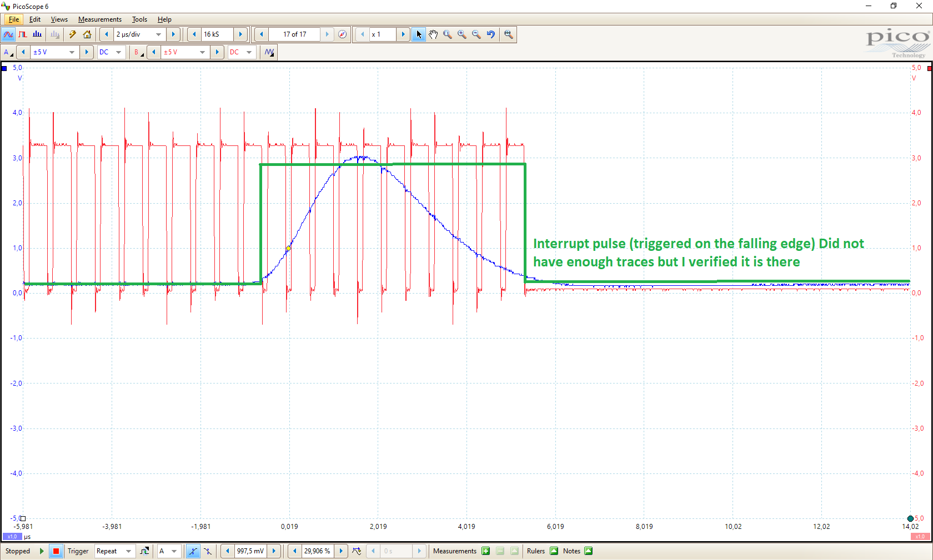Open Channel A DC coupling dropdown

(118, 52)
